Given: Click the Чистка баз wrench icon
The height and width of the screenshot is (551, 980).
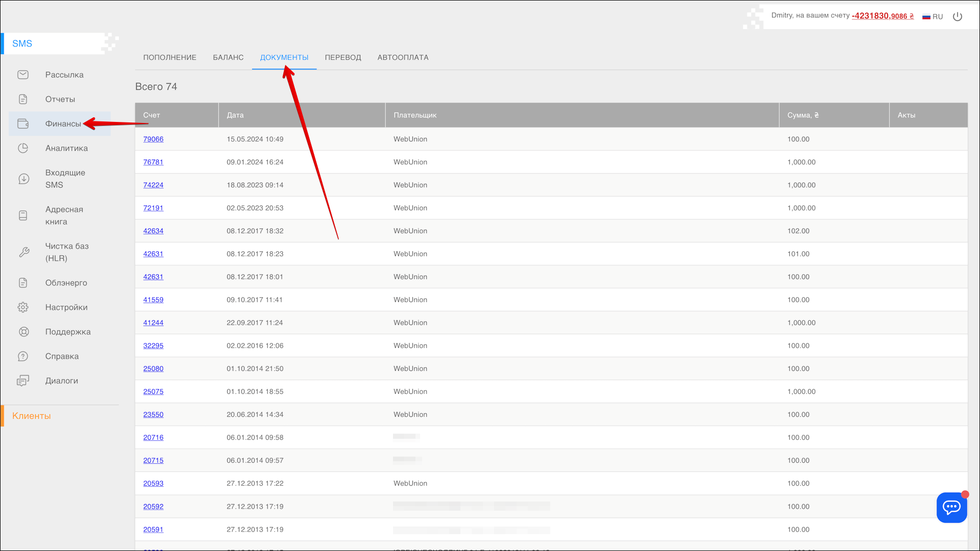Looking at the screenshot, I should coord(23,252).
